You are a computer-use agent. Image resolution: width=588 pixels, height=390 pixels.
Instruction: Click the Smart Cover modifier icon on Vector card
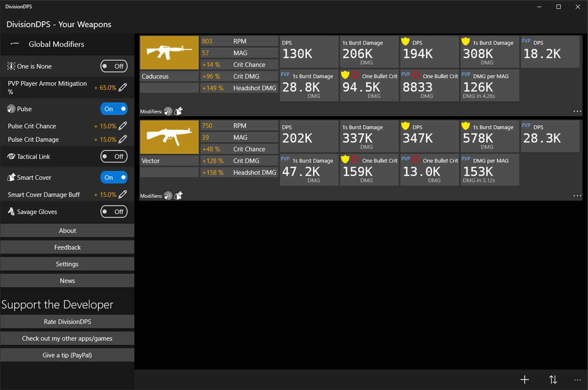[178, 196]
